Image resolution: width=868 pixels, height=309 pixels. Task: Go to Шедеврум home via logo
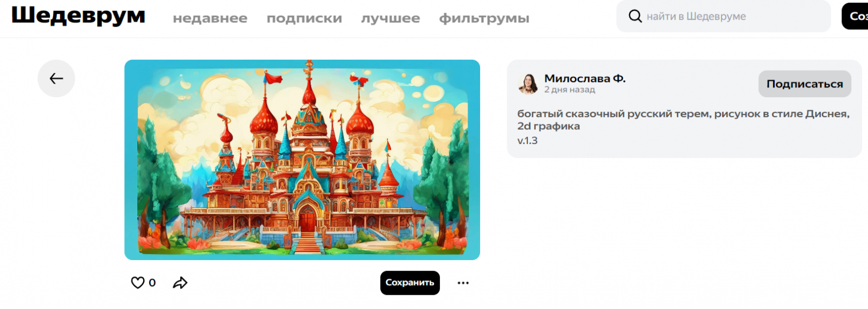click(x=79, y=15)
